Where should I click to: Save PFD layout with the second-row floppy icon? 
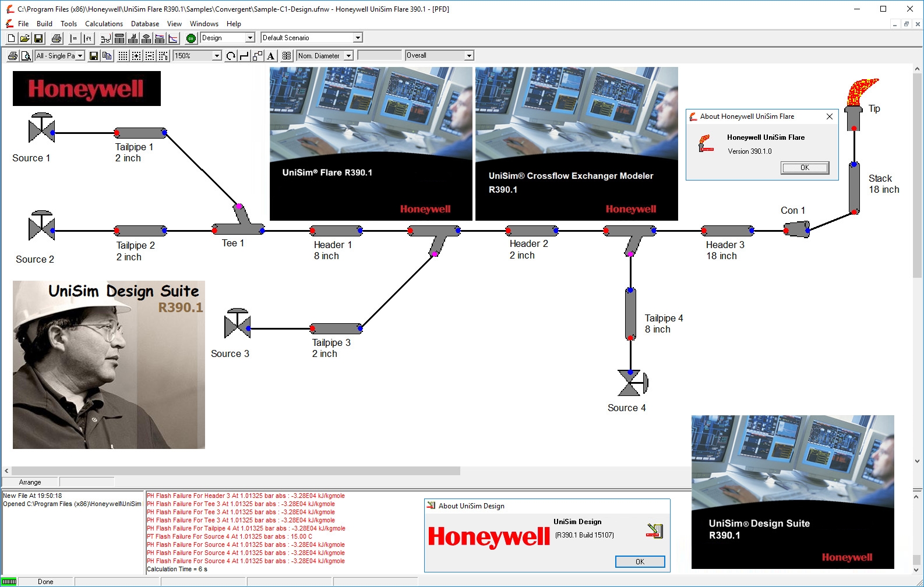[x=94, y=56]
